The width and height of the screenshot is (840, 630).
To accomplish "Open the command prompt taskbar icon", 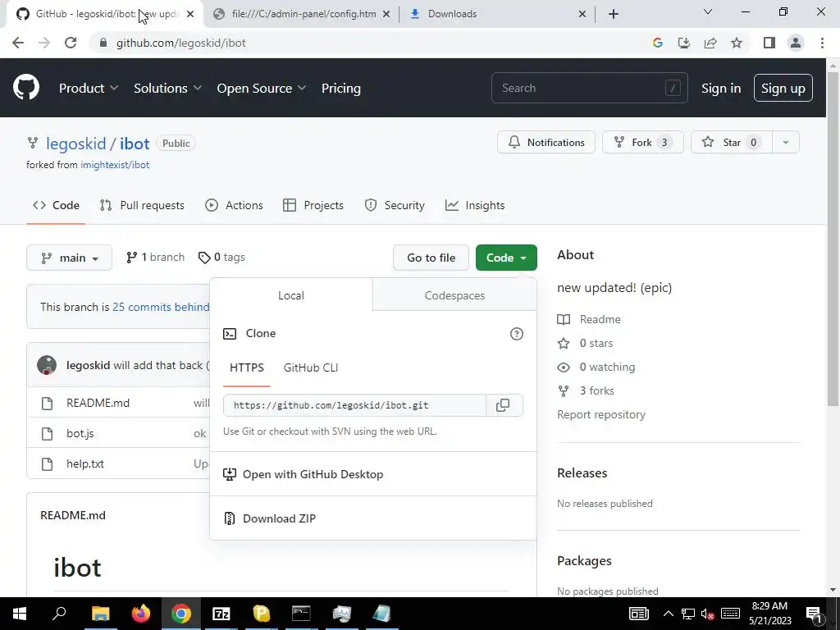I will click(301, 614).
